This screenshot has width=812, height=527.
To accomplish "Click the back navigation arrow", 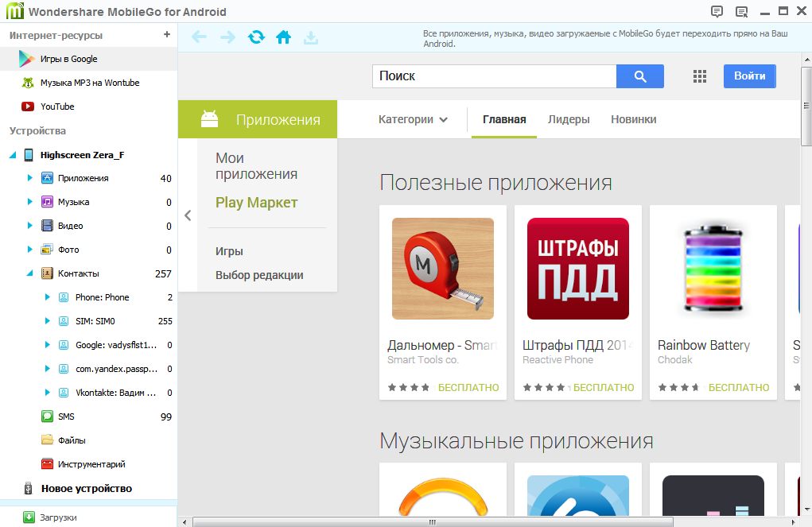I will point(199,37).
